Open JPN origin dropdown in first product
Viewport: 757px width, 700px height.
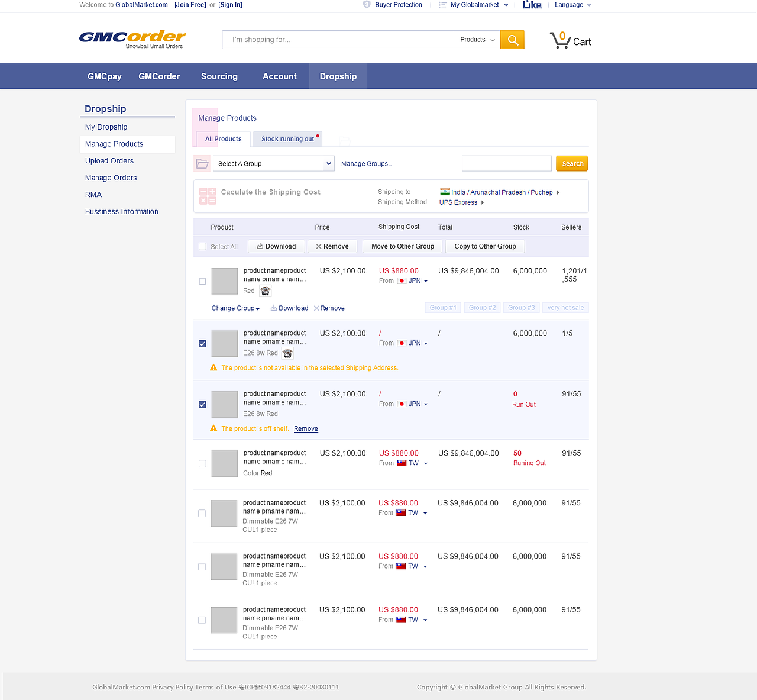(426, 282)
